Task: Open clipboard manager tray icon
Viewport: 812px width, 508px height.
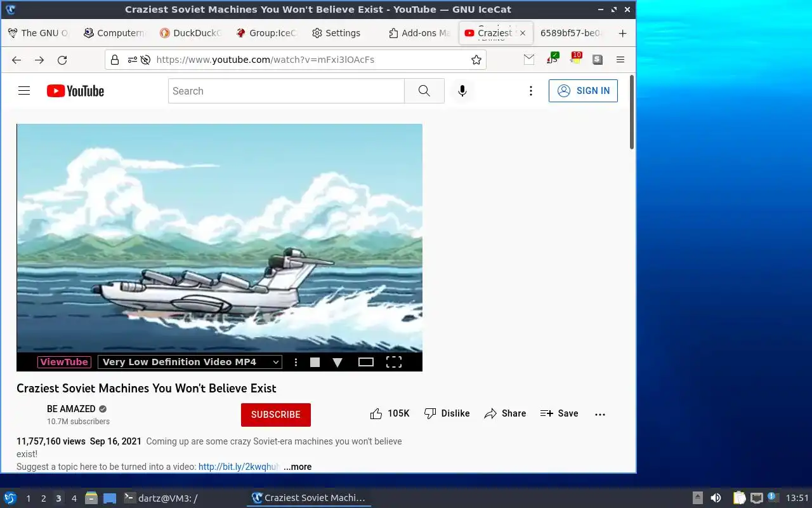Action: (739, 498)
